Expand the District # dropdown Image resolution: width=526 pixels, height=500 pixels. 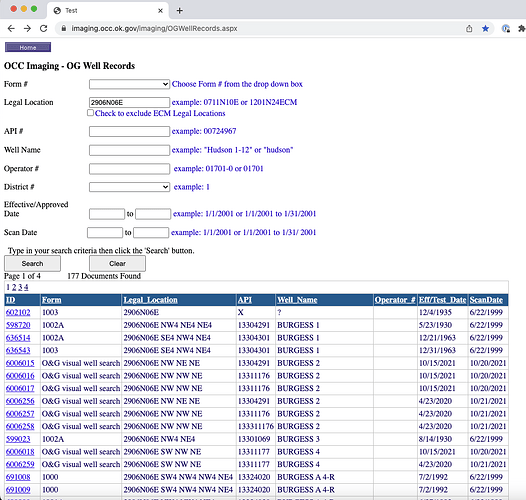point(129,187)
